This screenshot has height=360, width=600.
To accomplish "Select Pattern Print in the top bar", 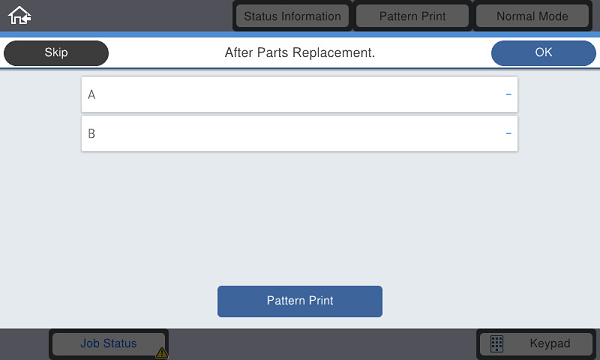I will [x=412, y=16].
